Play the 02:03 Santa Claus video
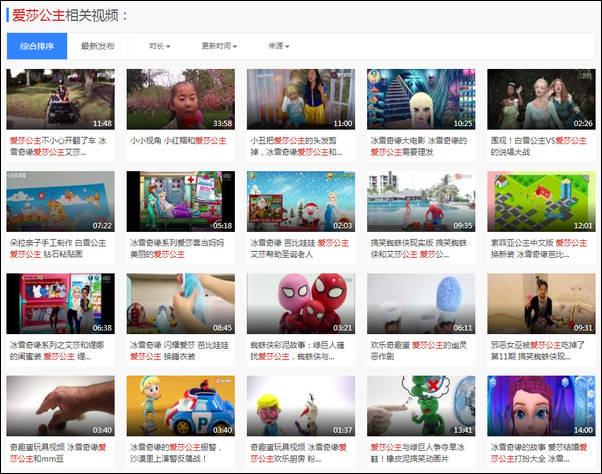 pos(301,201)
